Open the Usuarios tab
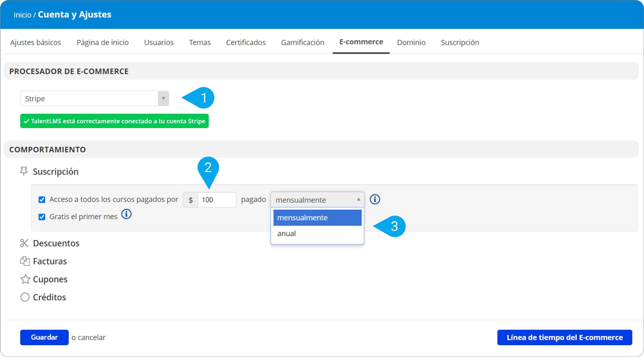The height and width of the screenshot is (357, 644). [159, 42]
